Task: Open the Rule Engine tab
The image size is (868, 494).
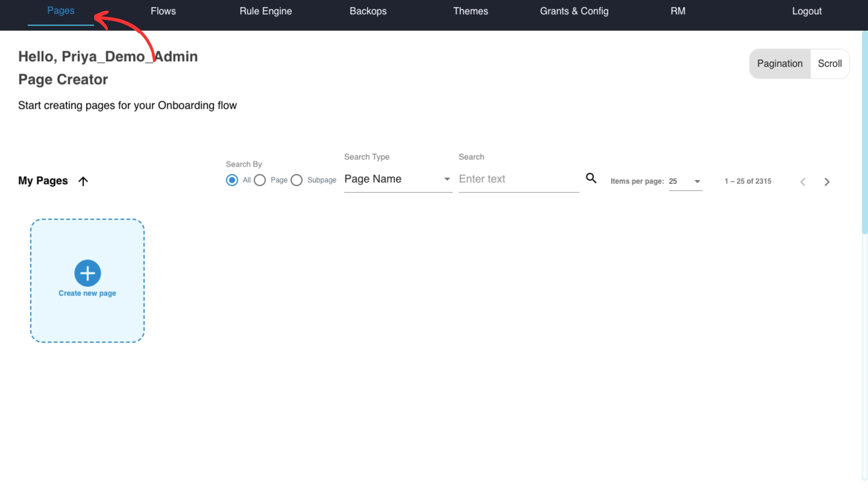Action: pos(266,11)
